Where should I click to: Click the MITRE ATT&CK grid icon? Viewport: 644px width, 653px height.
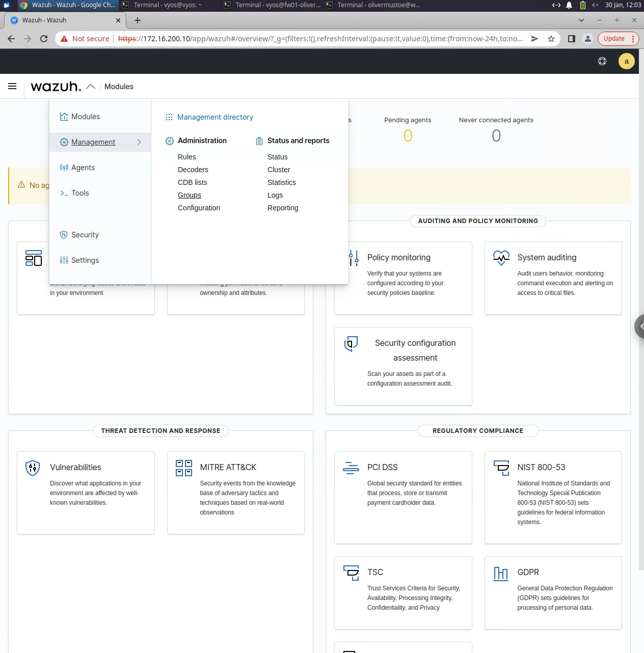tap(183, 468)
